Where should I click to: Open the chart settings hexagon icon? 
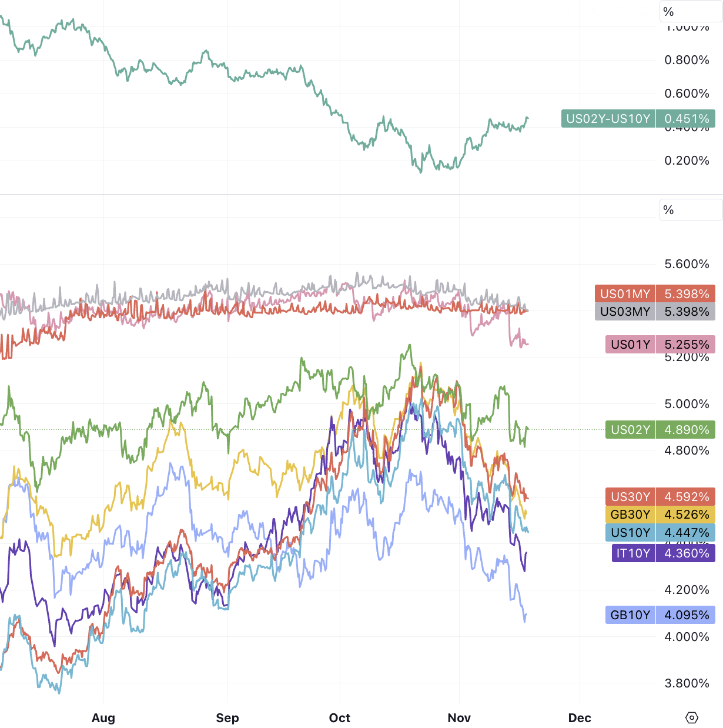692,717
